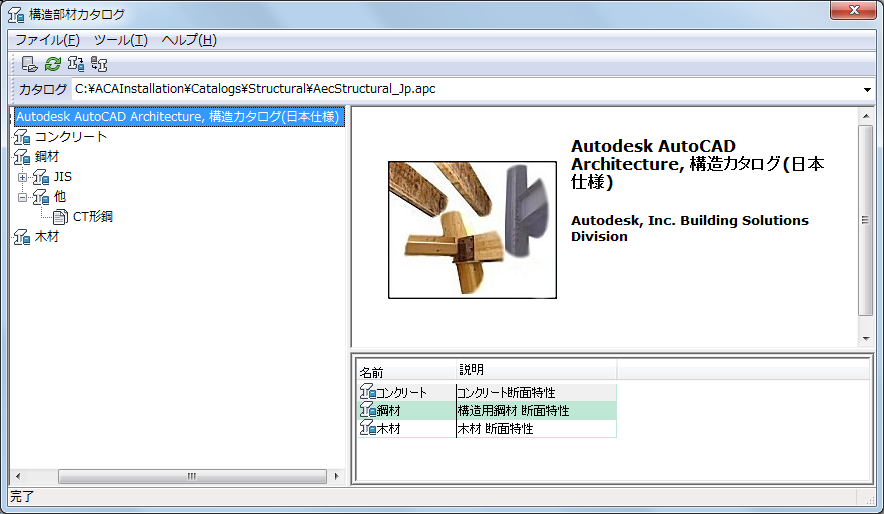Screen dimensions: 884x514
Task: Click the 鋼材 row icon in list
Action: [368, 410]
